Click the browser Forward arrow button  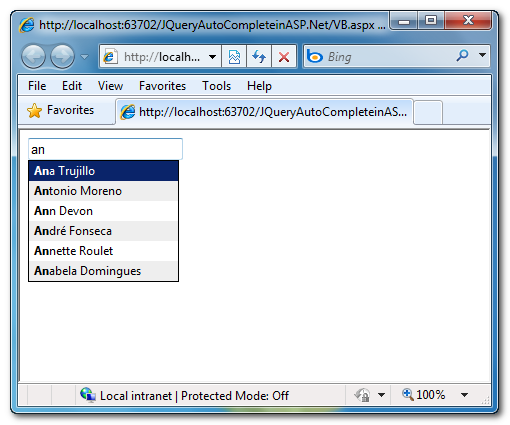(x=62, y=56)
